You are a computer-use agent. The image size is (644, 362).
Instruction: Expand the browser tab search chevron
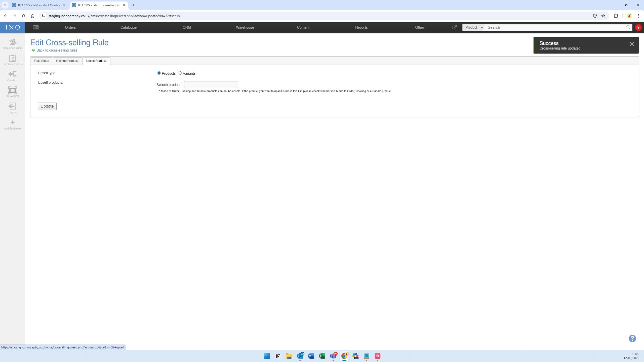pos(5,5)
